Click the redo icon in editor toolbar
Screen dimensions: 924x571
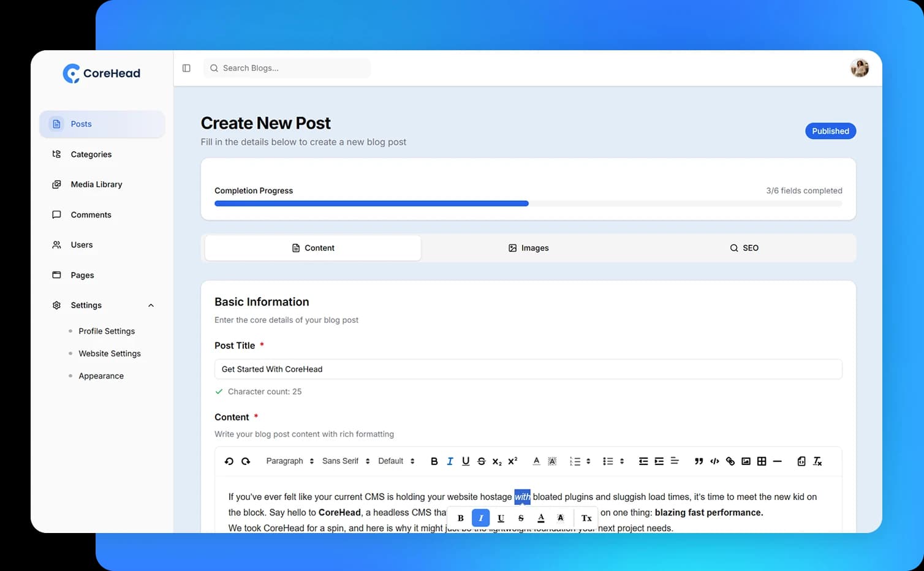(246, 461)
